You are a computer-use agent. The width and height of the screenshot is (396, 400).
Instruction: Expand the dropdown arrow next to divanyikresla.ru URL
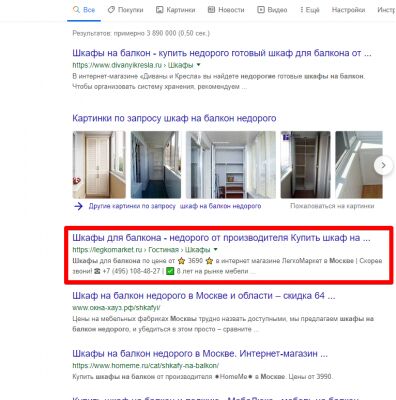199,65
